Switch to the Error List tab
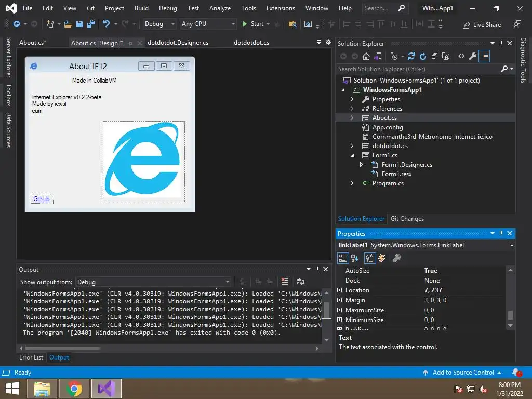This screenshot has width=532, height=399. [31, 357]
